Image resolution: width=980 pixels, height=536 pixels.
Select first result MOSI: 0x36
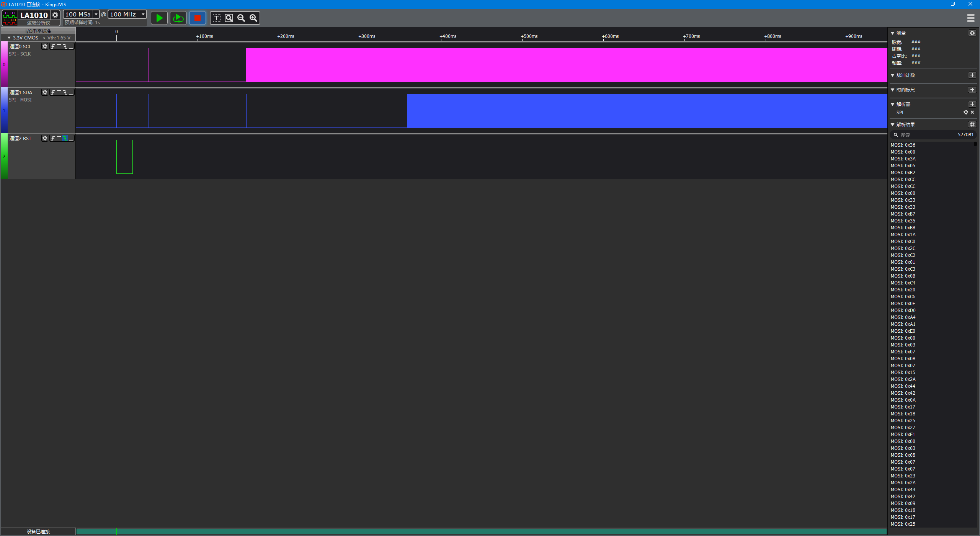pyautogui.click(x=903, y=145)
